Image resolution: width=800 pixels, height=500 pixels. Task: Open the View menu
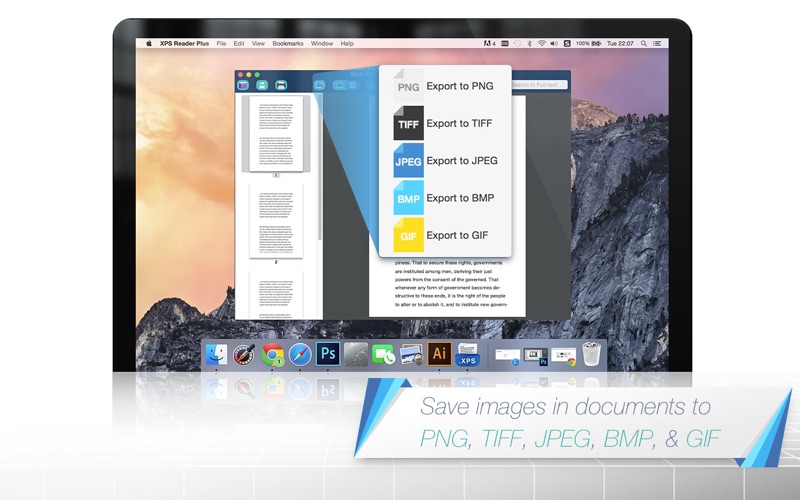[258, 43]
